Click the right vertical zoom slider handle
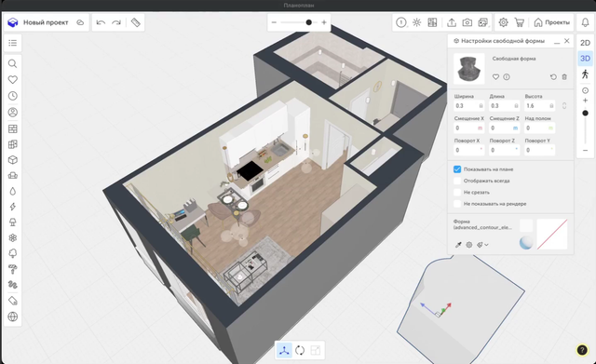Screen dimensions: 596x364 pyautogui.click(x=586, y=114)
